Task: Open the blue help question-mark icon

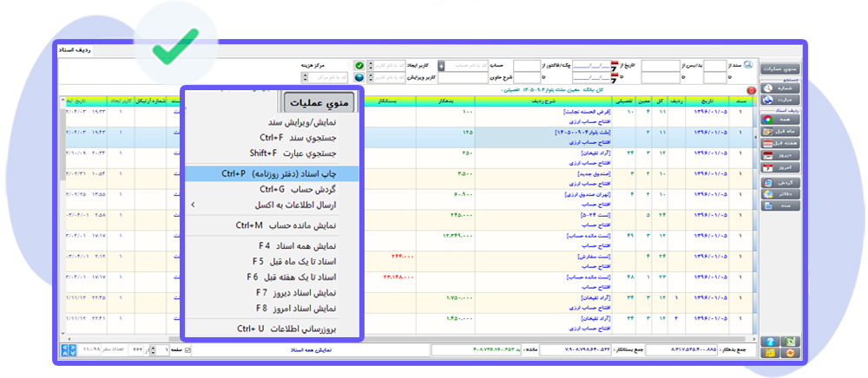Action: (x=768, y=342)
